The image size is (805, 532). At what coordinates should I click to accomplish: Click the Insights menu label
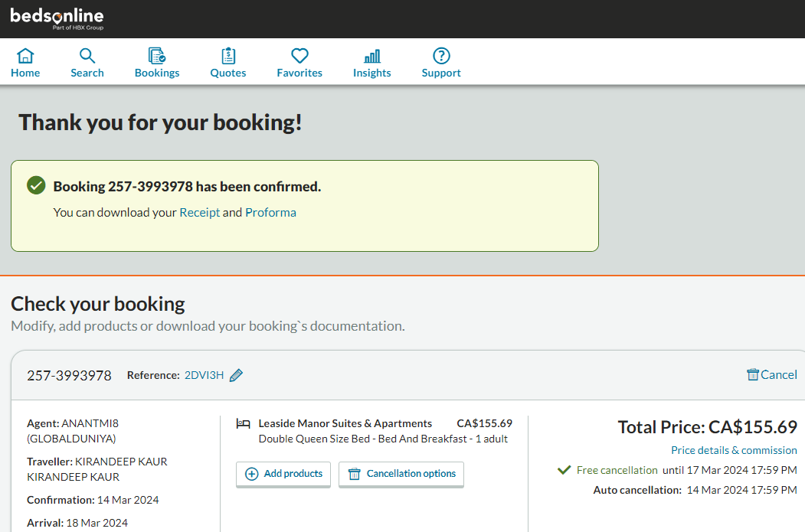[x=372, y=73]
